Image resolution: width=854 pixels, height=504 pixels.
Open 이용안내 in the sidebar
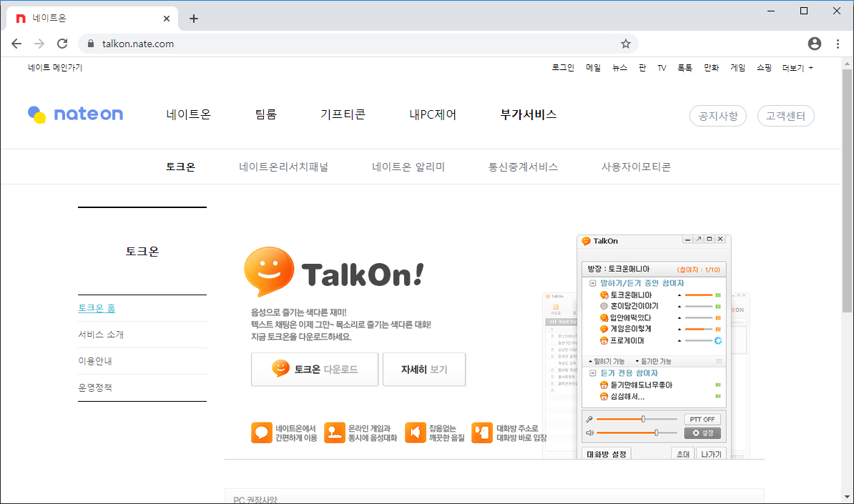(94, 361)
